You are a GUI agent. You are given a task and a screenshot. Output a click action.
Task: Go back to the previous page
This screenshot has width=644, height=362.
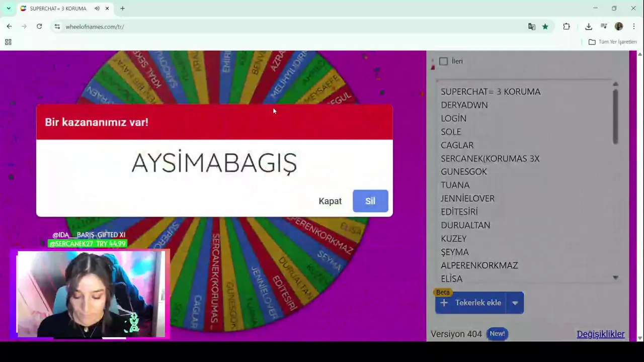coord(9,26)
